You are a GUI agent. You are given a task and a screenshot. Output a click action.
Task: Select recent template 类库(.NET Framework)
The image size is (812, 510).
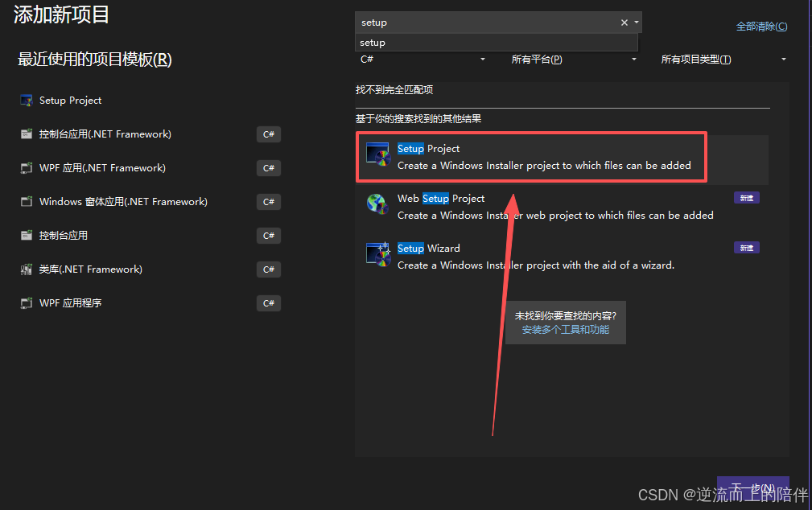click(x=150, y=269)
